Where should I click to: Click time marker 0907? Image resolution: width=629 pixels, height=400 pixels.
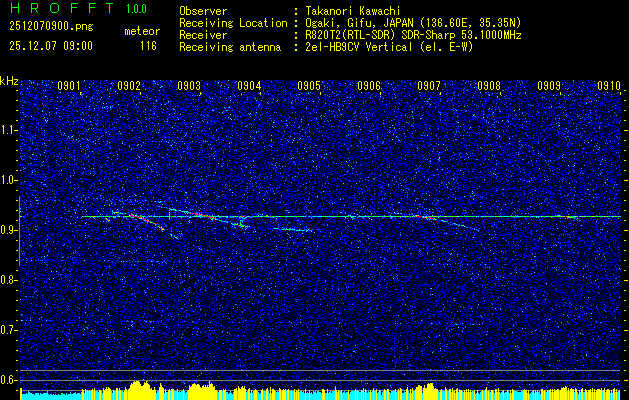[429, 86]
